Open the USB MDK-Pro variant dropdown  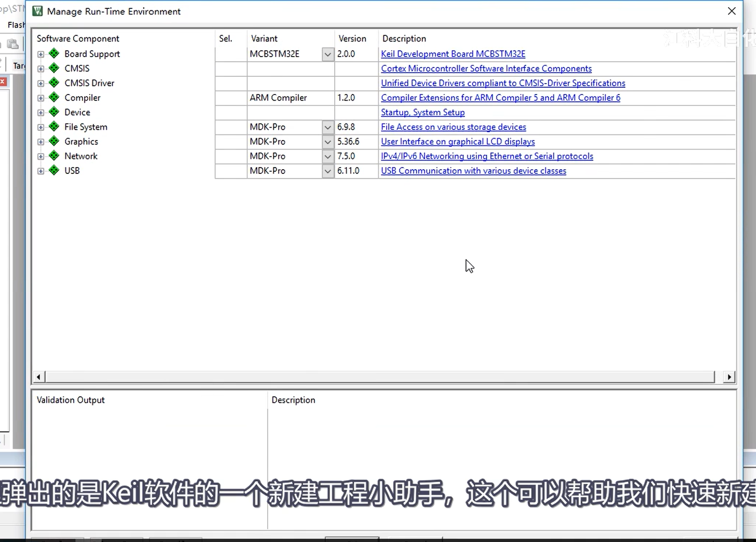point(328,171)
